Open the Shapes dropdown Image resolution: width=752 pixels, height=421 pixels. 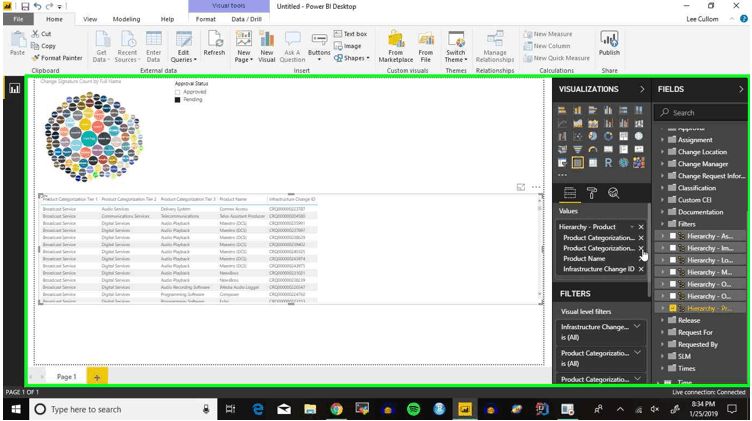click(352, 58)
